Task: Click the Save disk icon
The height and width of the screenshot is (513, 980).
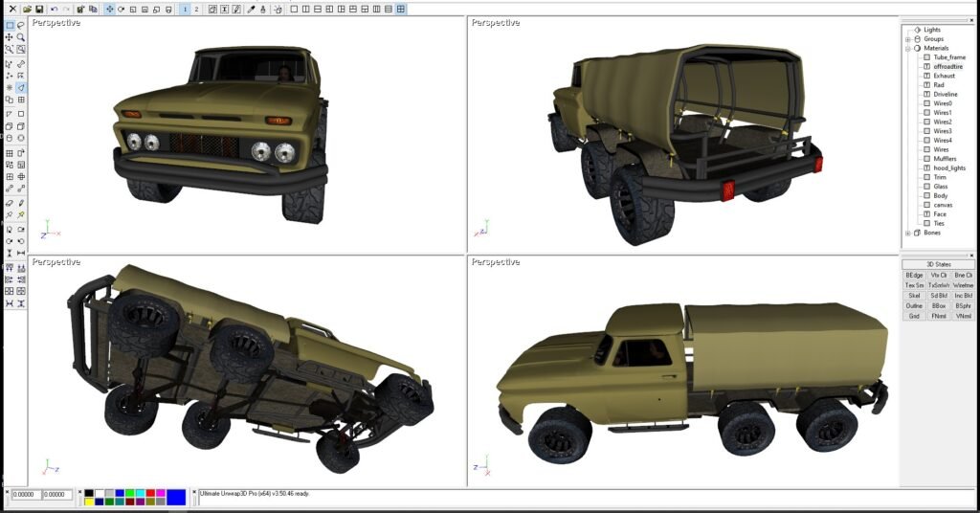Action: (x=38, y=9)
